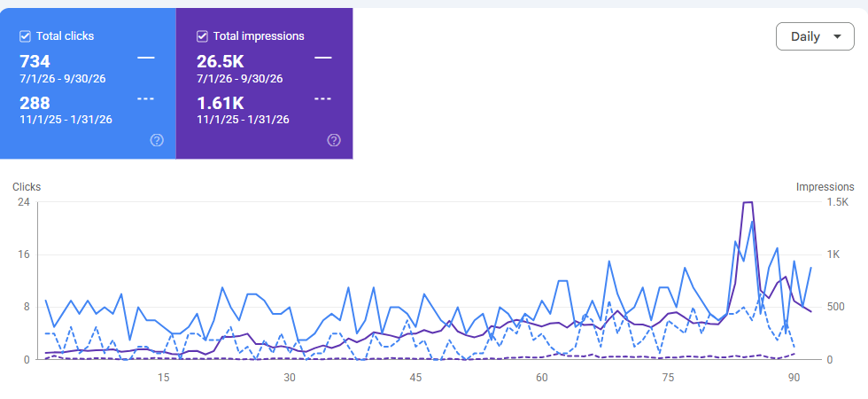Click the dropdown arrow beside Daily
This screenshot has height=399, width=868.
(837, 36)
